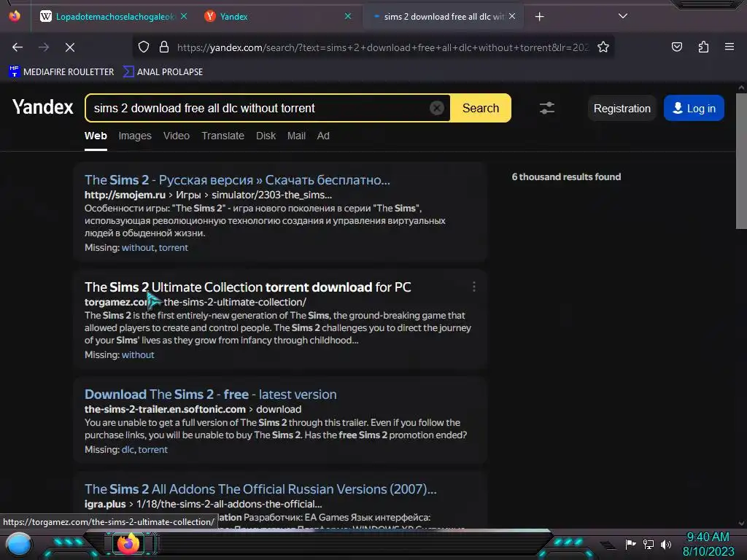Select the Web search category

point(96,136)
